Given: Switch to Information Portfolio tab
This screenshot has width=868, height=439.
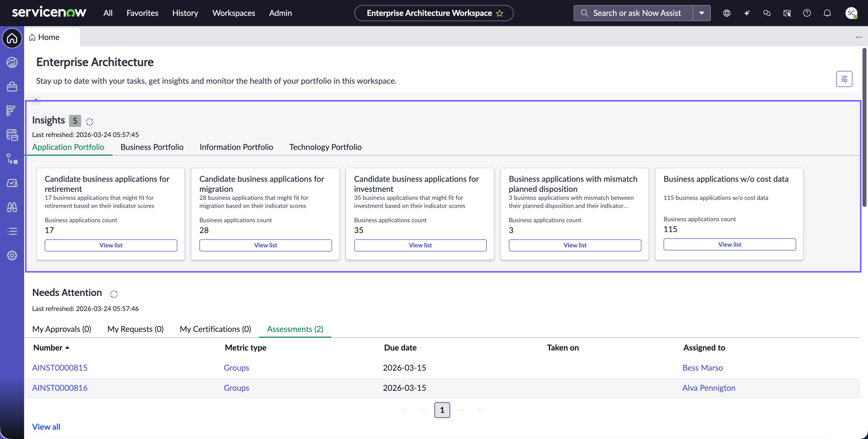Looking at the screenshot, I should pos(236,147).
